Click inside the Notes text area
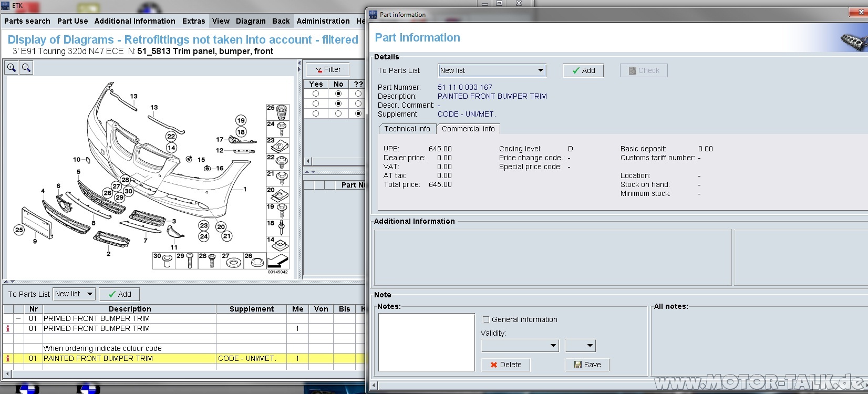868x394 pixels. pyautogui.click(x=427, y=342)
